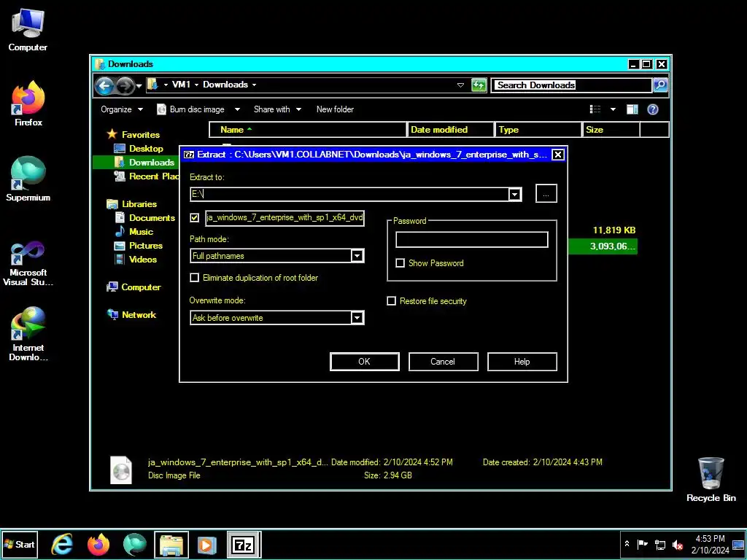Sort by Date modified column header

[x=451, y=130]
